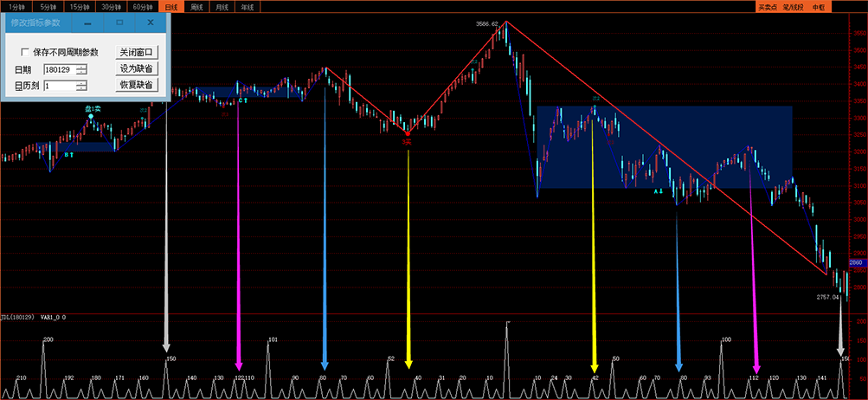
Task: Click the 3550 price axis label
Action: (859, 33)
